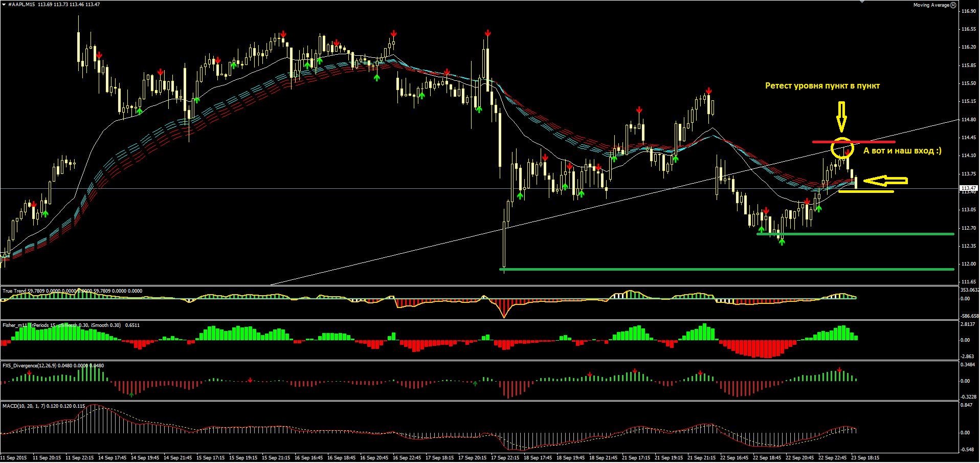Click the 115.15 price scale label
The width and height of the screenshot is (980, 463).
(x=969, y=101)
